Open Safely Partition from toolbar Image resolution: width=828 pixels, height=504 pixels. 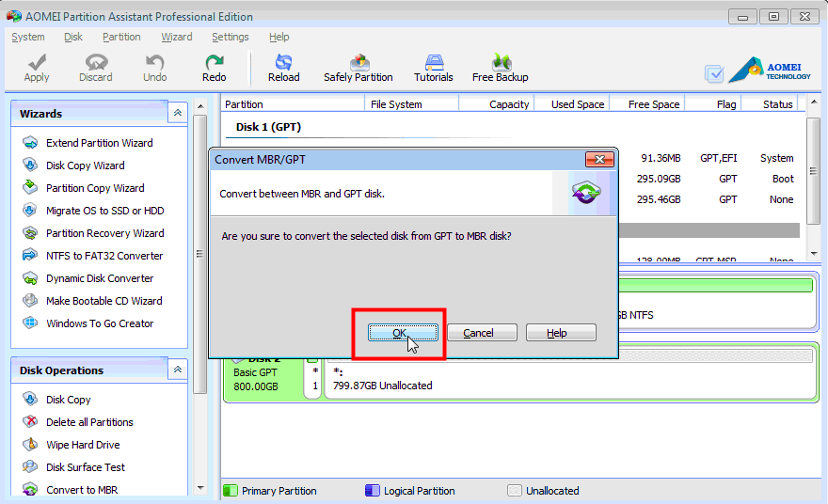click(x=358, y=68)
